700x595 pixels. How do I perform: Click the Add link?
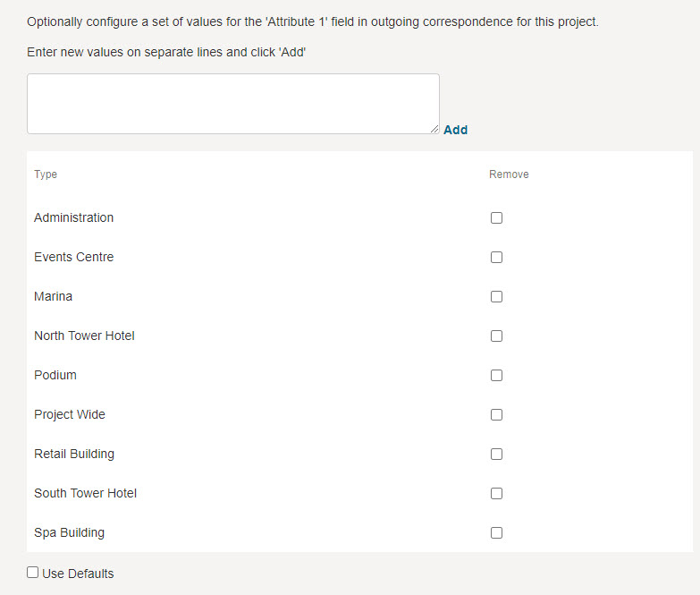(x=455, y=130)
